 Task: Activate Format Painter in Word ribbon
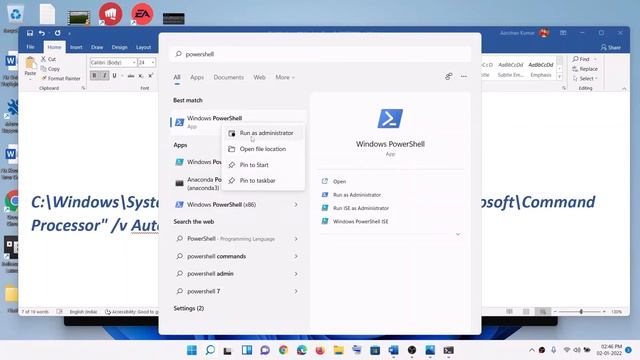60,78
